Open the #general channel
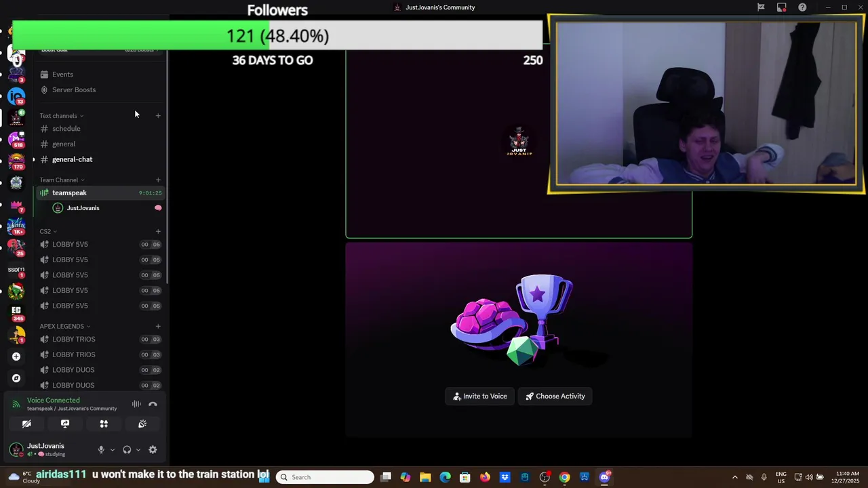This screenshot has height=488, width=868. coord(64,144)
